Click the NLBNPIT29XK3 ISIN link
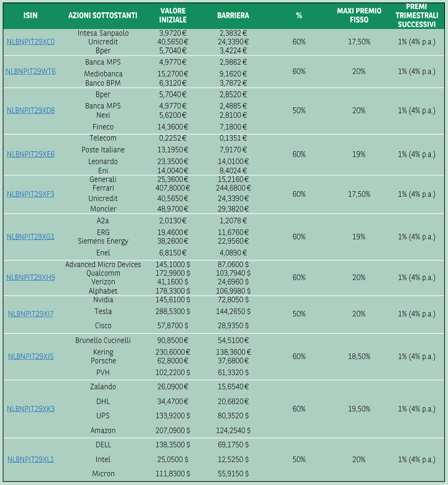Screen dimensions: 448x485 [x=31, y=409]
